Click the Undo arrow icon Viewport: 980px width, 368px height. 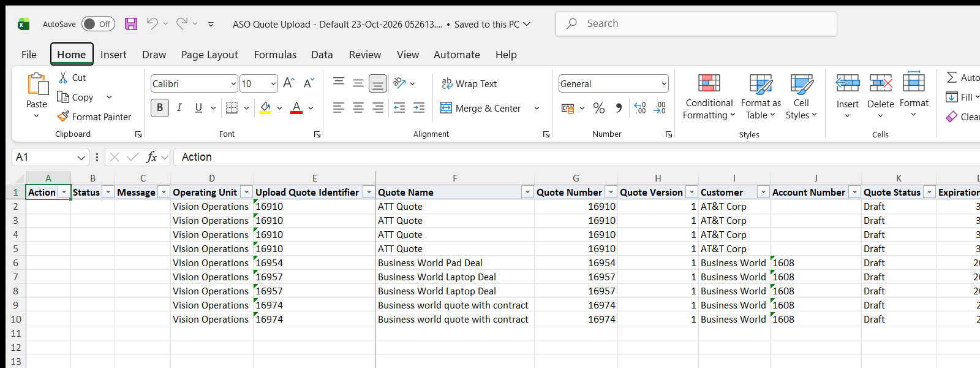tap(153, 24)
